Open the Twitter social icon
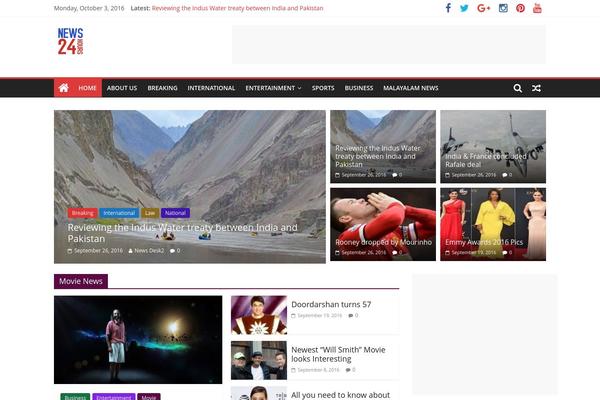Viewport: 600px width, 400px height. click(x=464, y=8)
